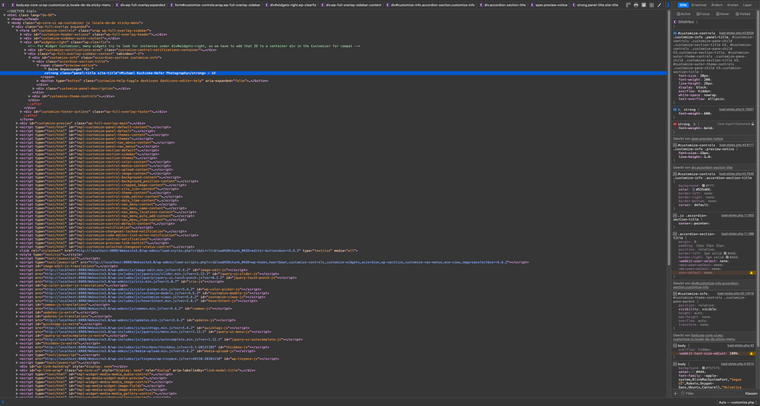Click the body.wp-core-ui breadcrumb element icon

[3, 5]
